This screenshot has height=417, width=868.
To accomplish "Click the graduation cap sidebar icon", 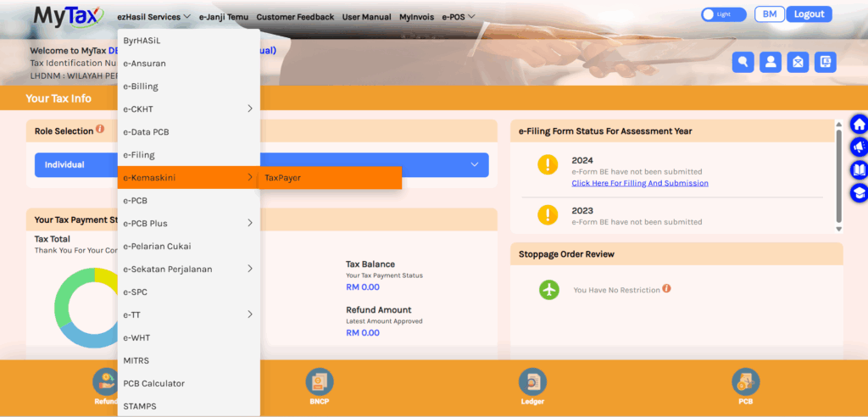I will (860, 192).
